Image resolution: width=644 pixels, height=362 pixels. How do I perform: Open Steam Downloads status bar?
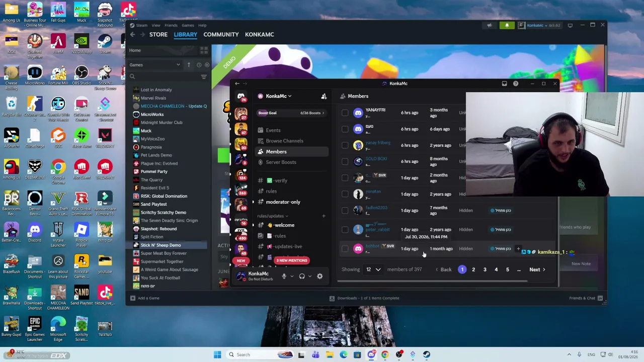point(365,298)
